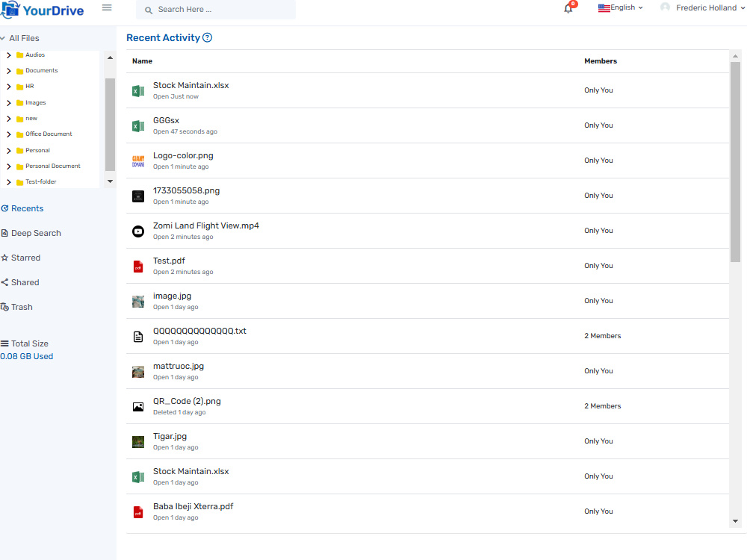Click the search magnifier icon
The image size is (747, 560).
click(x=149, y=10)
